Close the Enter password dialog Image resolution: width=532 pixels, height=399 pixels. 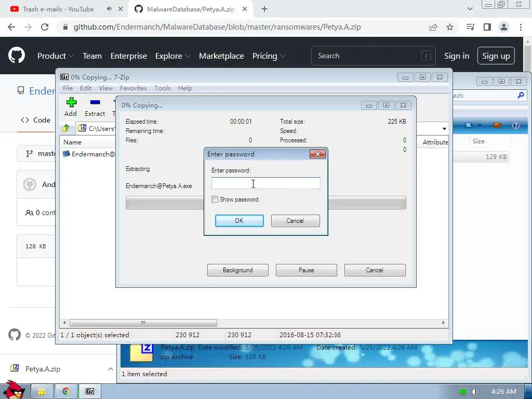click(x=317, y=154)
